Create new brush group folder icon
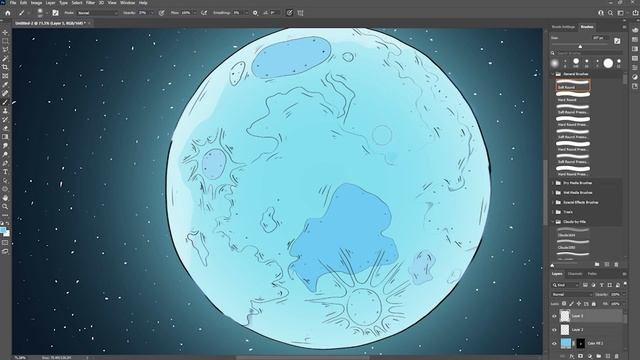640x360 pixels. click(x=597, y=264)
